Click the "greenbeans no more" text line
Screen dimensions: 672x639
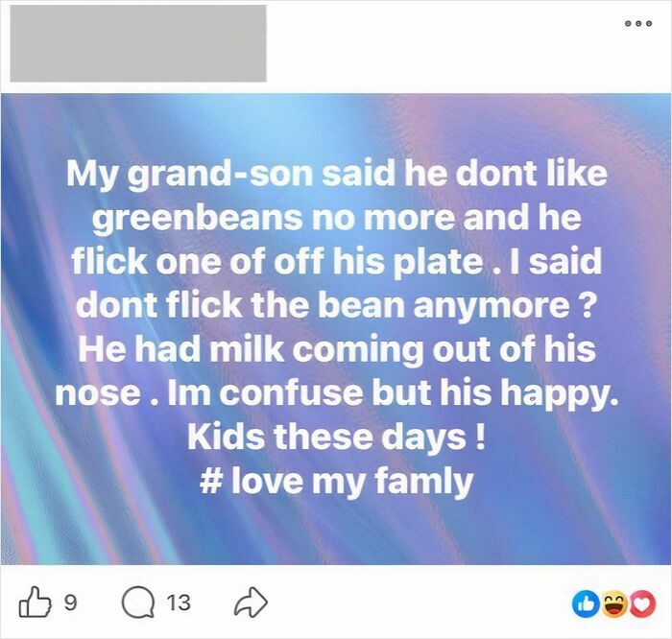point(337,218)
